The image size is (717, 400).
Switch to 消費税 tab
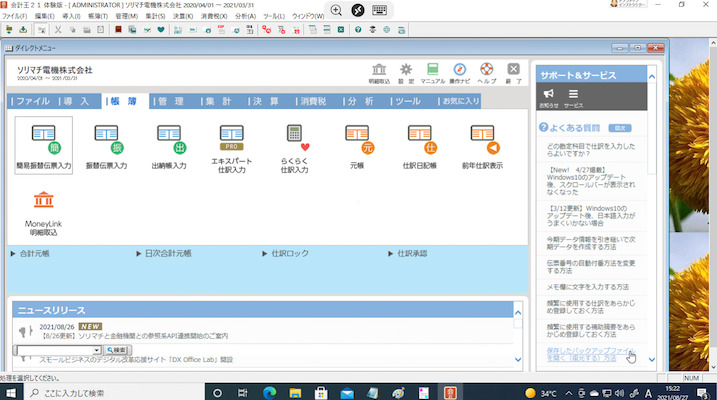314,101
